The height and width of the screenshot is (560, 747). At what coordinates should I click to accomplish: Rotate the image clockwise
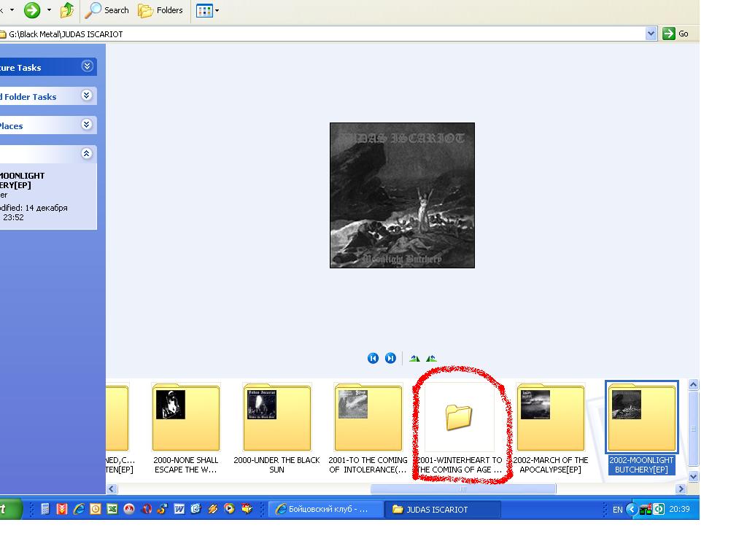[414, 358]
